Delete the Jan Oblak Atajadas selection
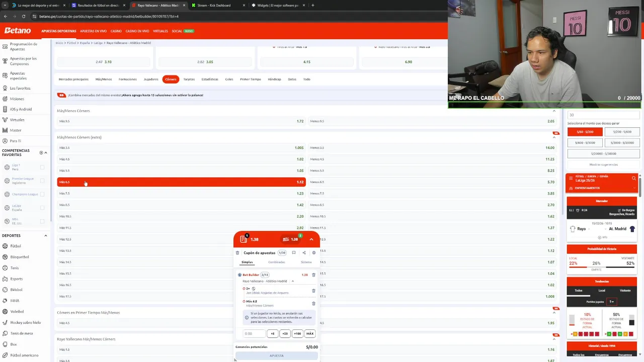The height and width of the screenshot is (362, 644). (313, 291)
